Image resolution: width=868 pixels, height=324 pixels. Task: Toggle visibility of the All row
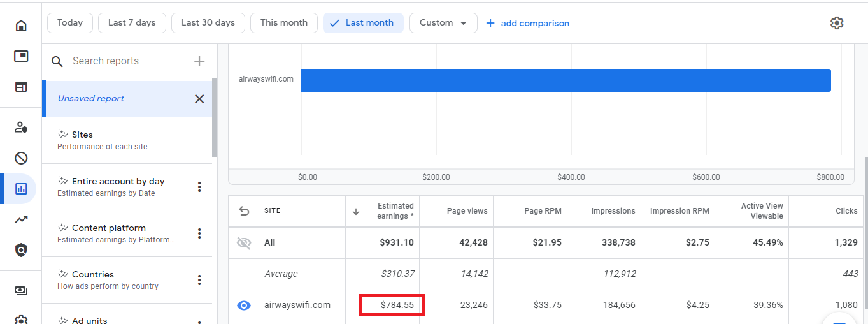tap(244, 242)
